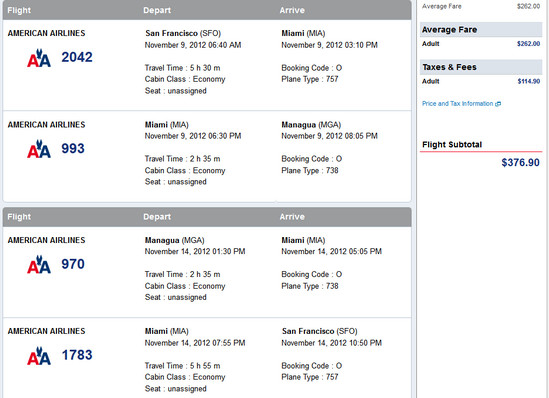The height and width of the screenshot is (398, 549).
Task: Click the Adult taxes amount $114.90
Action: tap(529, 82)
